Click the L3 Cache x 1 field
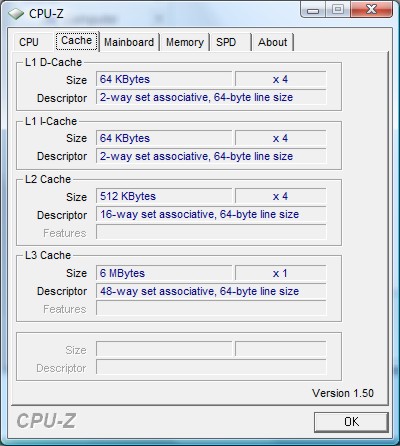The image size is (400, 446). (x=280, y=273)
